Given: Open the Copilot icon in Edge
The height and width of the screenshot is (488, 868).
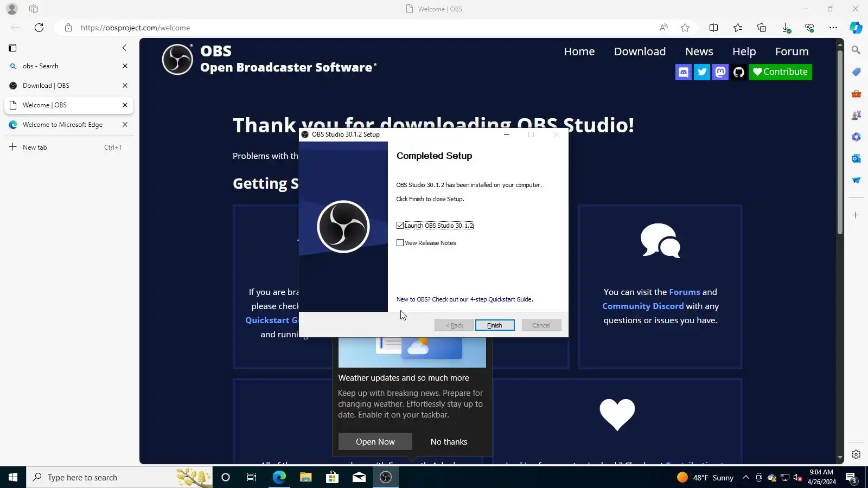Looking at the screenshot, I should pyautogui.click(x=856, y=28).
